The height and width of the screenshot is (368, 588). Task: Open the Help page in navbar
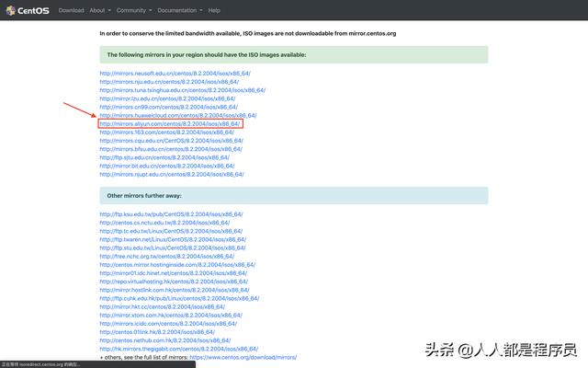coord(214,10)
